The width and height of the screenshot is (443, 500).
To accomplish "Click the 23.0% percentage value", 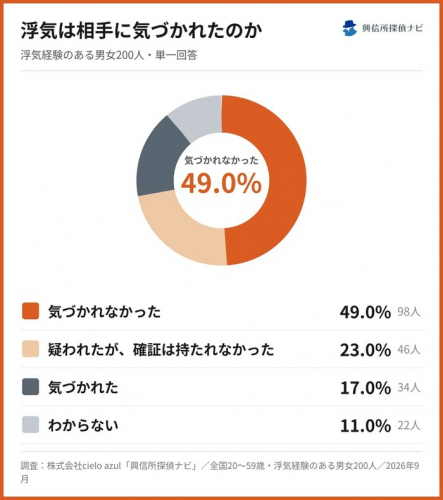I will tap(365, 350).
